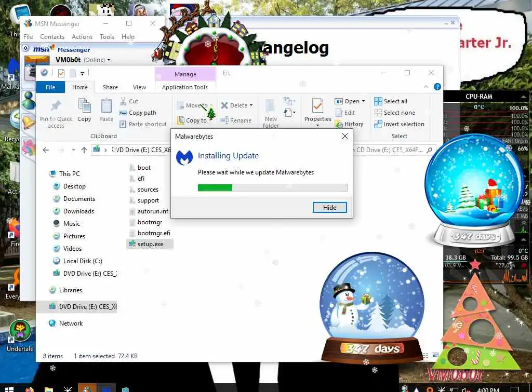Switch to the View ribbon tab

tap(139, 87)
